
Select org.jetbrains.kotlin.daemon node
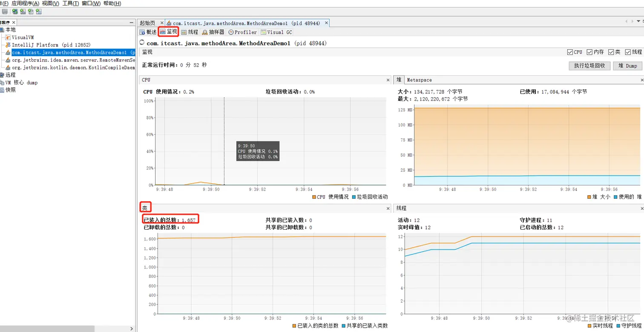pos(73,67)
